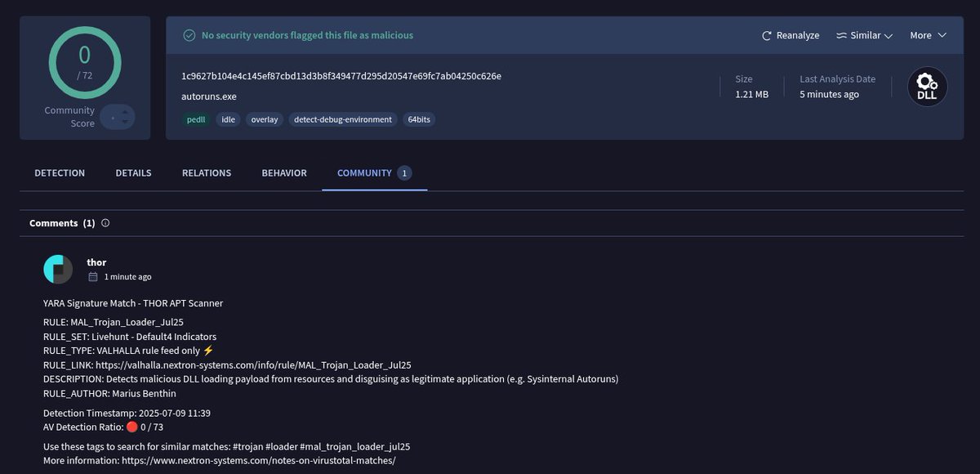Click the 64bits tag
The height and width of the screenshot is (474, 980).
coord(420,119)
